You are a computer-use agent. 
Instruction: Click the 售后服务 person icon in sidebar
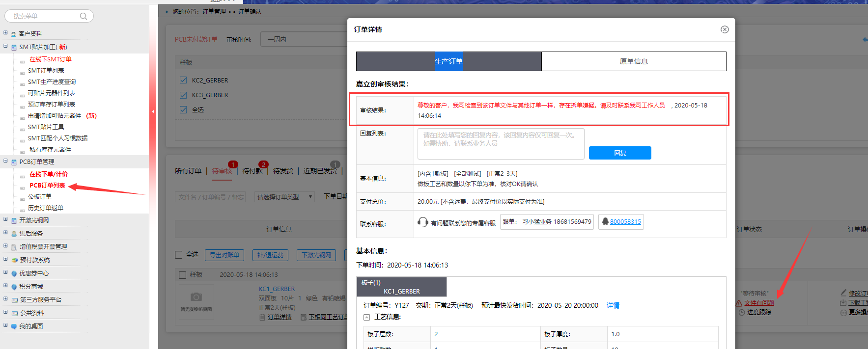[14, 234]
